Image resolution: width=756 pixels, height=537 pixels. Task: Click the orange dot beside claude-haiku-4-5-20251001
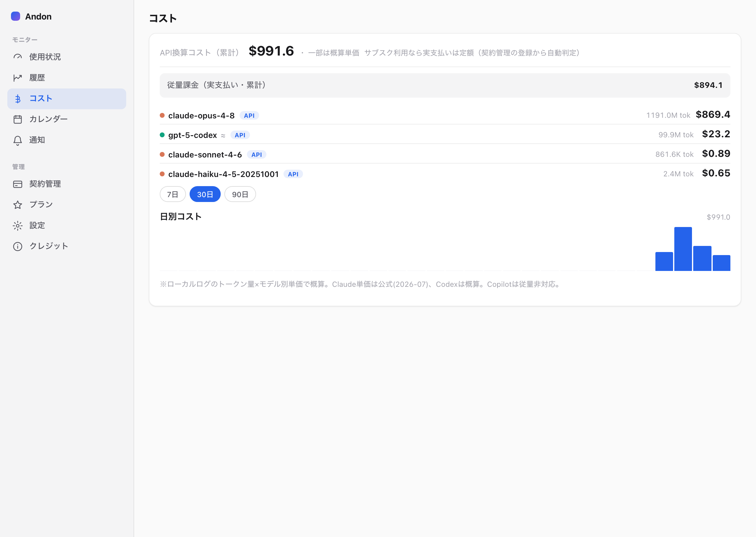162,174
